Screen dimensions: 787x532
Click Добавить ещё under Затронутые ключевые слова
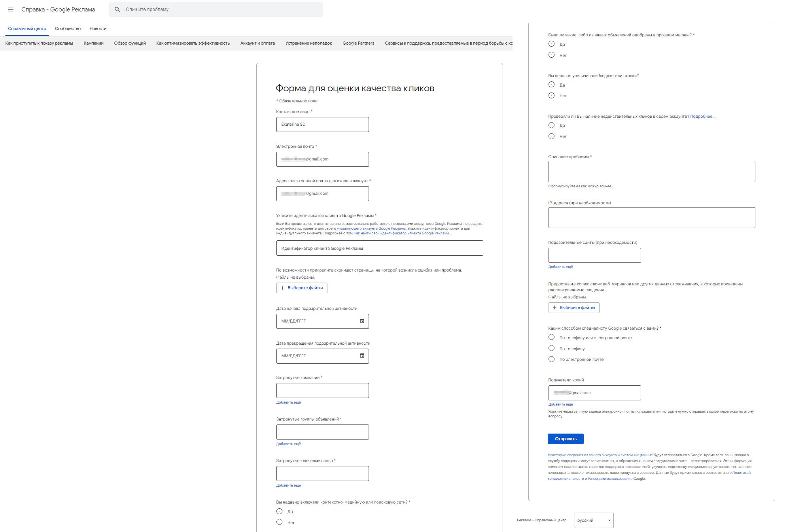coord(288,485)
